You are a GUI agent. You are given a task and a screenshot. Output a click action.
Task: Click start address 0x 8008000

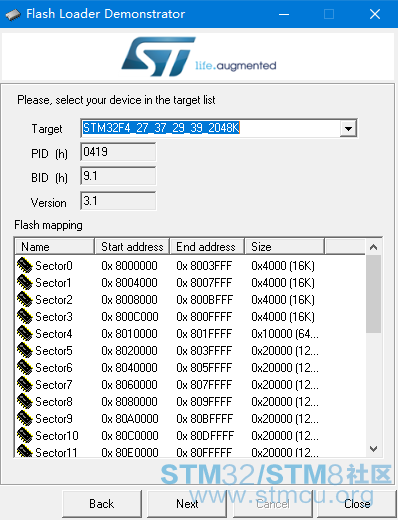click(x=129, y=300)
